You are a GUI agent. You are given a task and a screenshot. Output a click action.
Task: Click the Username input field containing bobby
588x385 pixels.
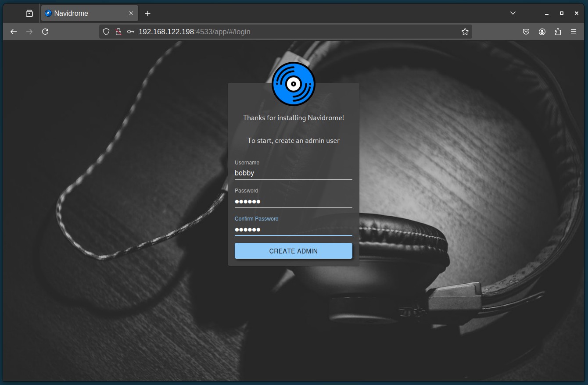pyautogui.click(x=293, y=173)
